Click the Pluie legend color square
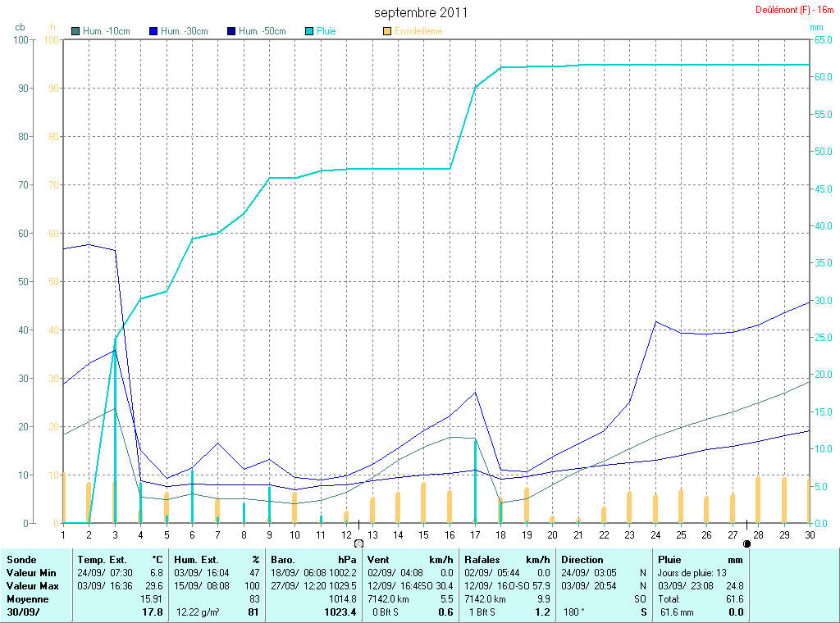Image resolution: width=840 pixels, height=623 pixels. pos(310,31)
